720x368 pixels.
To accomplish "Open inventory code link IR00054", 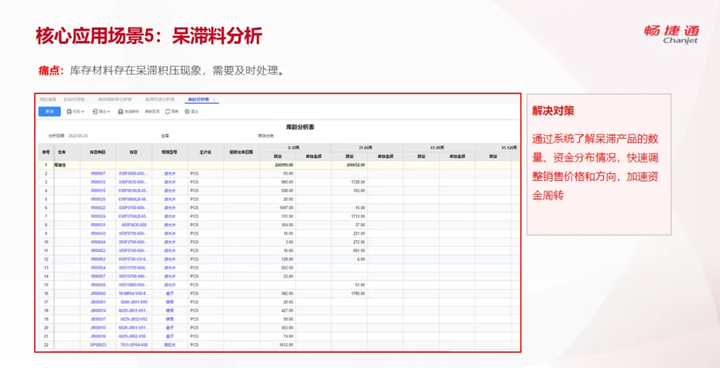I will click(98, 268).
